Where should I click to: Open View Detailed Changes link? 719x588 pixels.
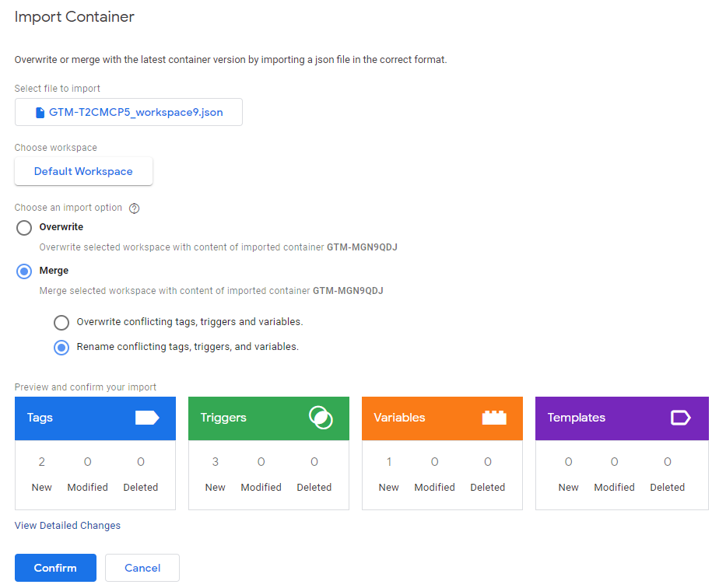click(68, 526)
